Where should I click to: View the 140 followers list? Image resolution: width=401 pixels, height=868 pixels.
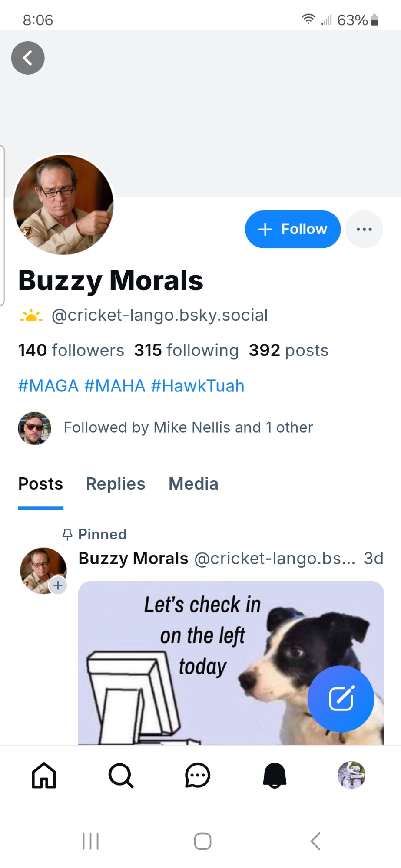tap(71, 350)
